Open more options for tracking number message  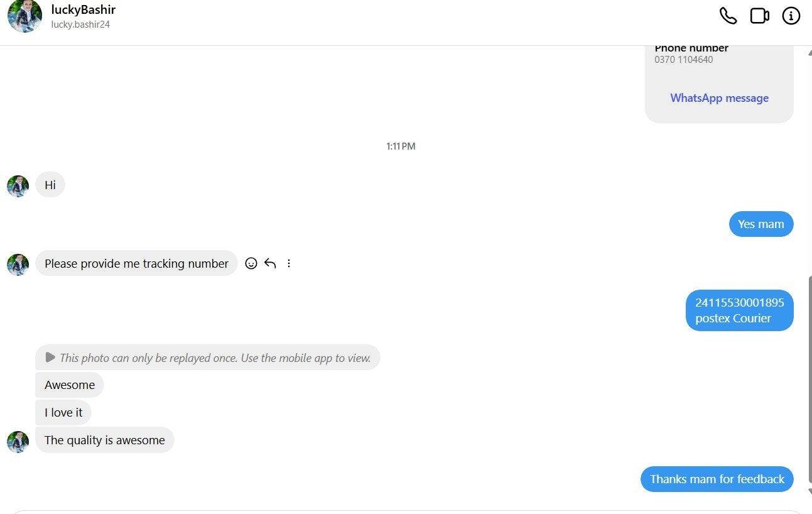[289, 263]
